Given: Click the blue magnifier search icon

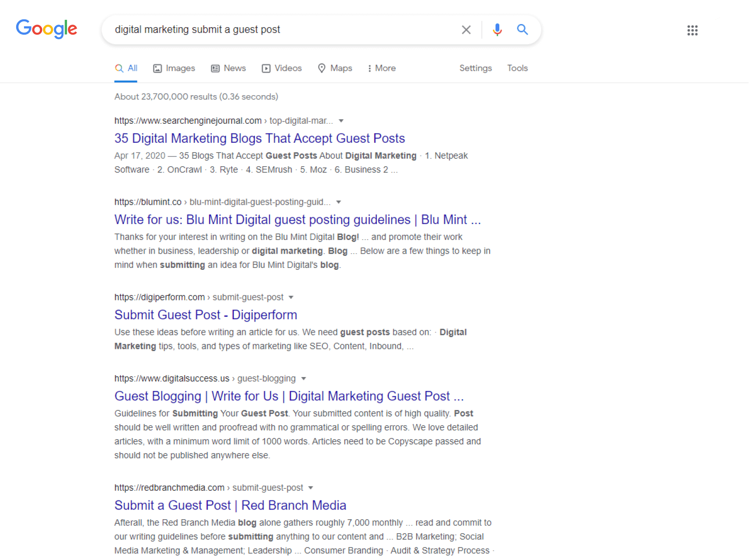Looking at the screenshot, I should point(522,30).
